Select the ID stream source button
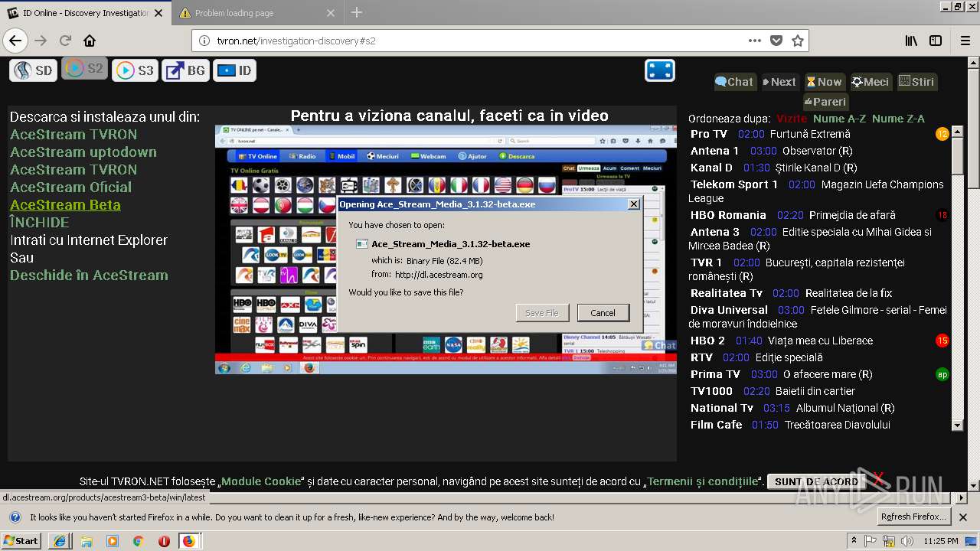980x551 pixels. click(234, 70)
